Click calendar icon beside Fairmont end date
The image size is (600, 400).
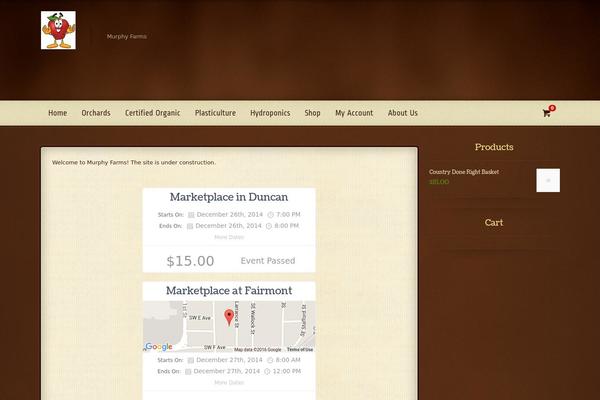pyautogui.click(x=188, y=372)
